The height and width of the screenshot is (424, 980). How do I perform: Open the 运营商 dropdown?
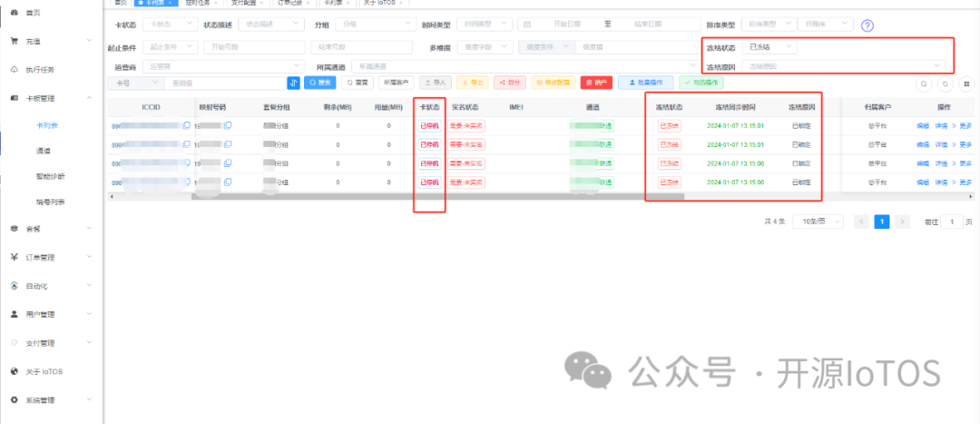coord(224,65)
